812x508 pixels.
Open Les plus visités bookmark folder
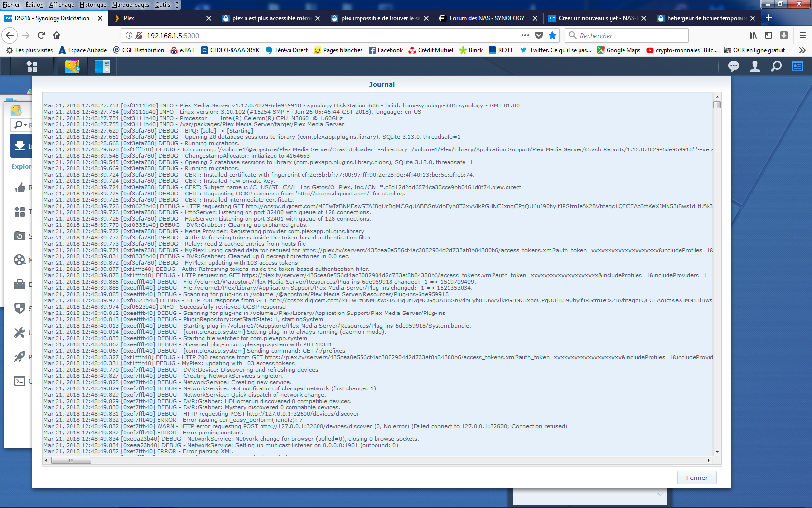click(29, 50)
